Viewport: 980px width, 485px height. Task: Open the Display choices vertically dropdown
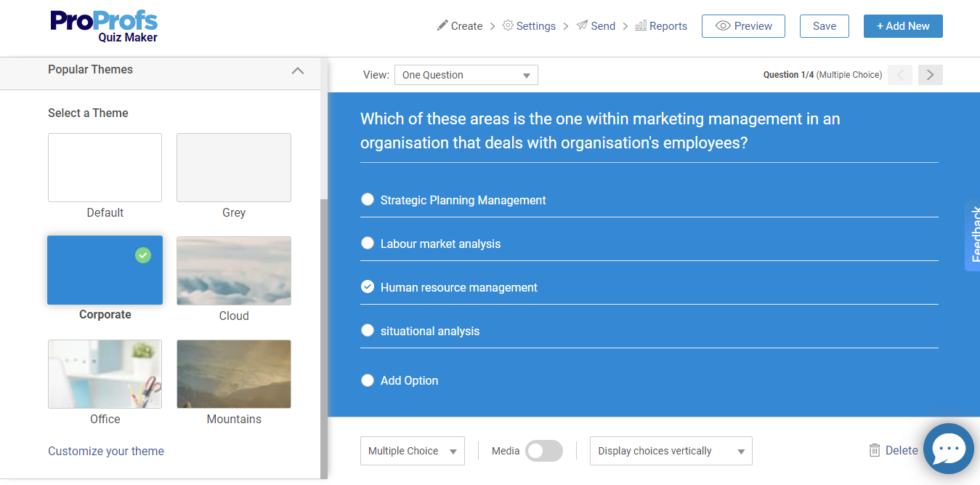click(x=670, y=451)
